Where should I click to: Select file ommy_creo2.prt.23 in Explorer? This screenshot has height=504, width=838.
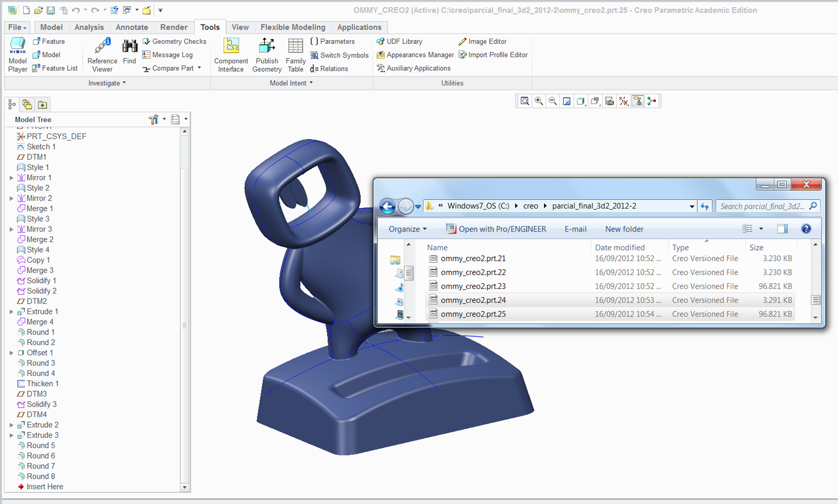pos(610,286)
